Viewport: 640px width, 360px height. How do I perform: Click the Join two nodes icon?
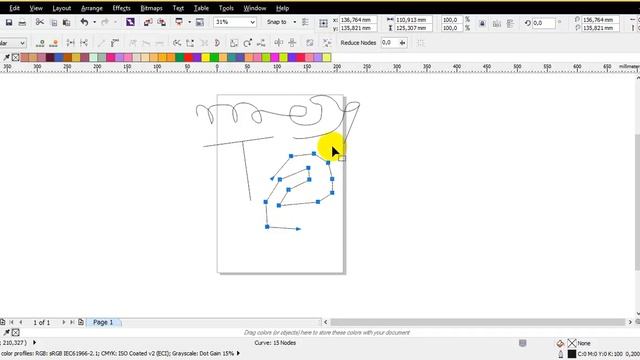71,43
